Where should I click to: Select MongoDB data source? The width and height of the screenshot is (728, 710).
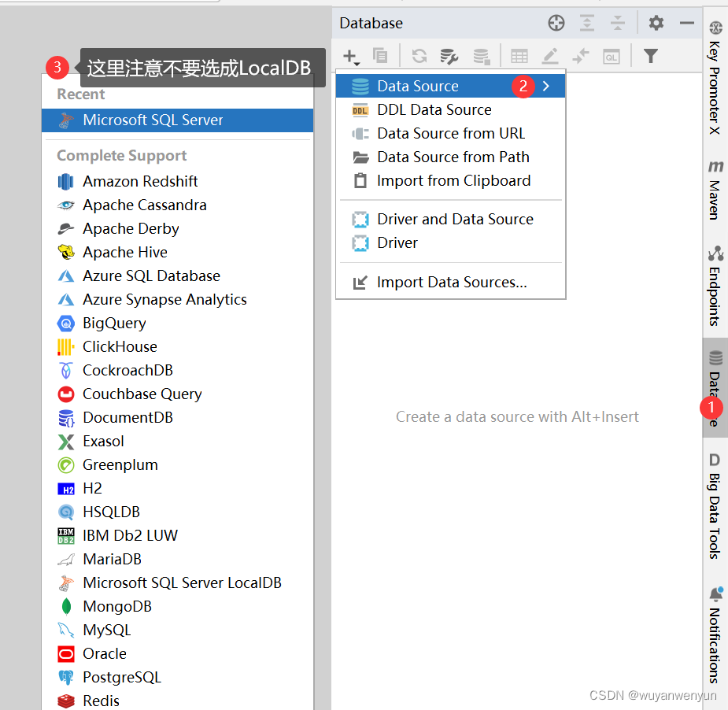[177, 607]
